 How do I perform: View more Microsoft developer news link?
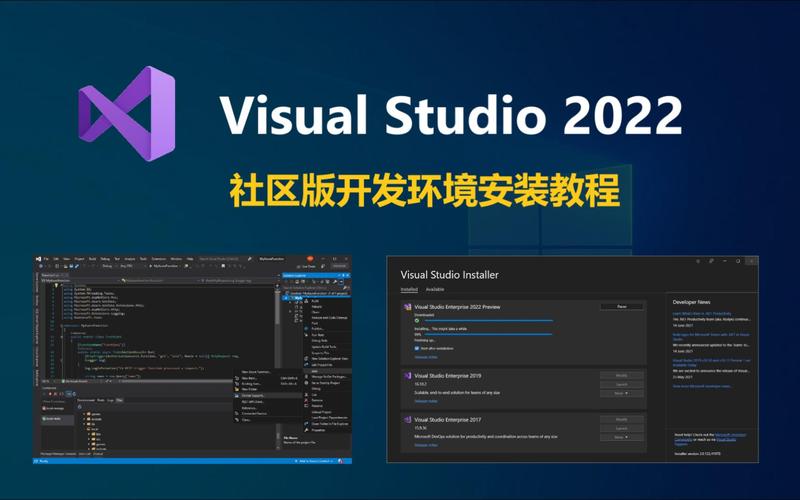tap(702, 386)
